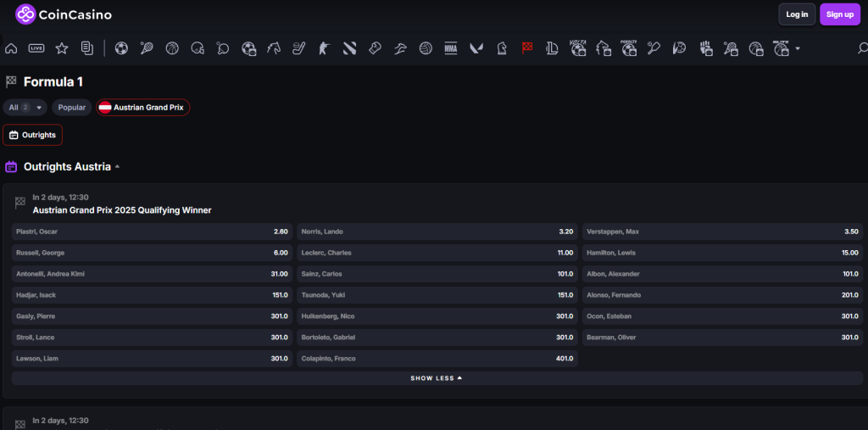Click the Stroll, Lance selection
868x430 pixels.
point(153,337)
